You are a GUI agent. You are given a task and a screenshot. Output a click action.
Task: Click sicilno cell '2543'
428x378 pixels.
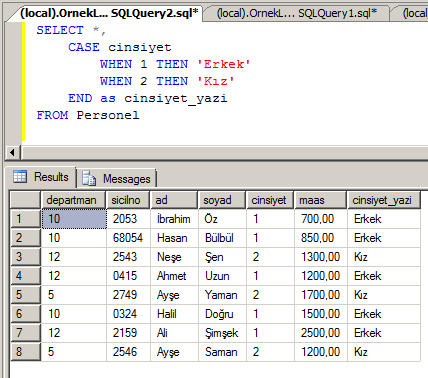pyautogui.click(x=128, y=257)
